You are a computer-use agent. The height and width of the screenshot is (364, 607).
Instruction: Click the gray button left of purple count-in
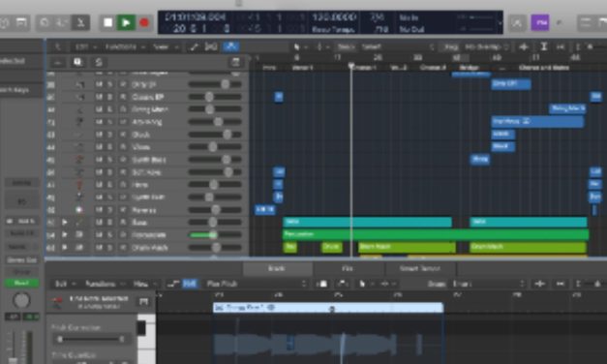coord(518,23)
